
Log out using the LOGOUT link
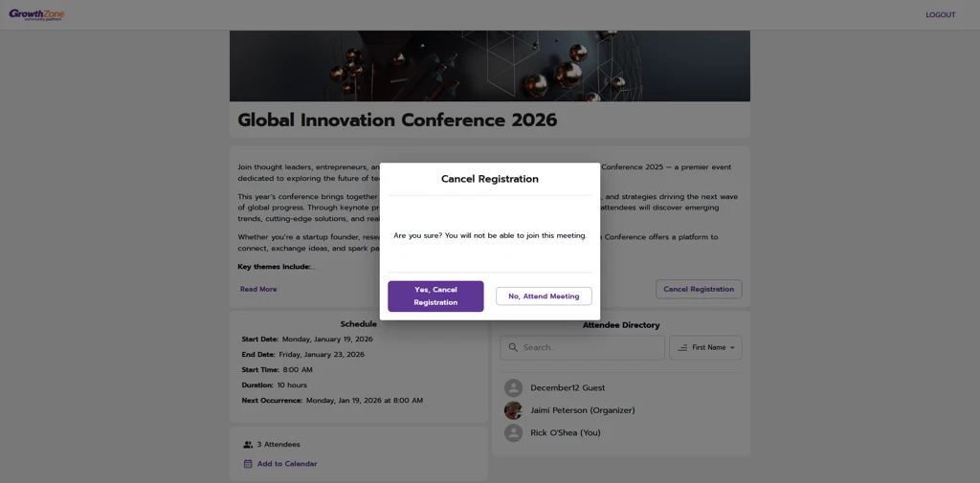click(x=940, y=15)
